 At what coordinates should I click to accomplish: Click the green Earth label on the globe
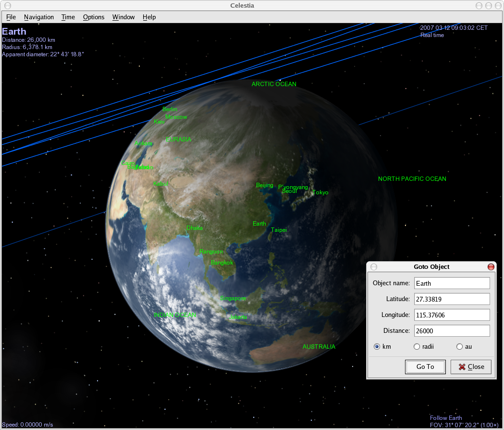(x=259, y=224)
